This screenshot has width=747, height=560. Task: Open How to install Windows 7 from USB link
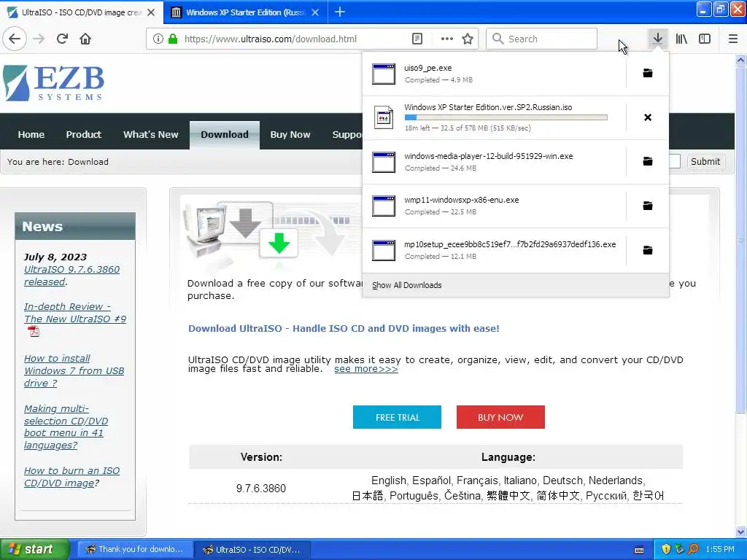[x=74, y=371]
